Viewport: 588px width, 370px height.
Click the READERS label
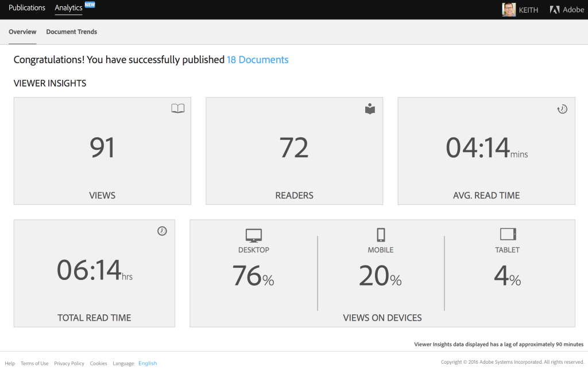(x=295, y=196)
